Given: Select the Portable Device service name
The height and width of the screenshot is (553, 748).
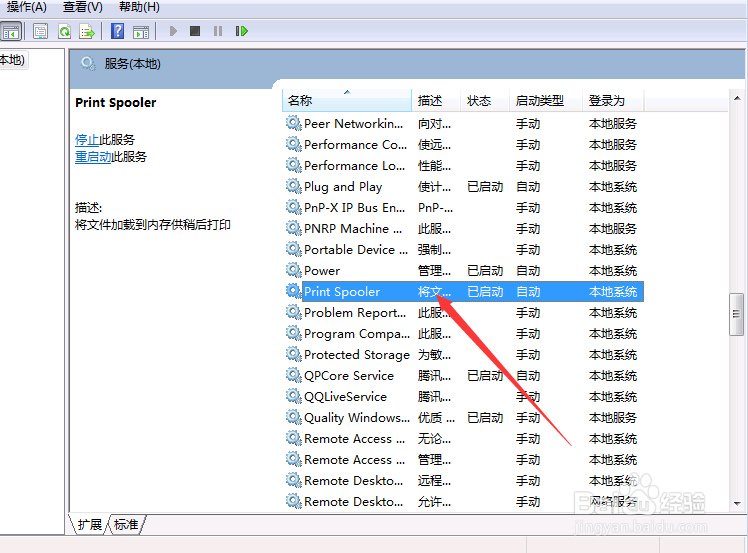Looking at the screenshot, I should tap(356, 250).
